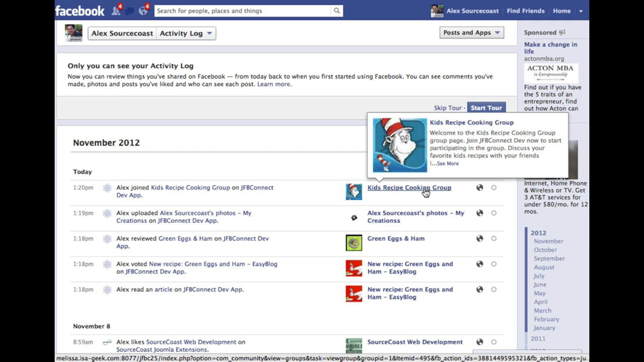Screen dimensions: 644x362
Task: Toggle timeline circle for Kids Recipe Cooking Group
Action: click(x=494, y=187)
